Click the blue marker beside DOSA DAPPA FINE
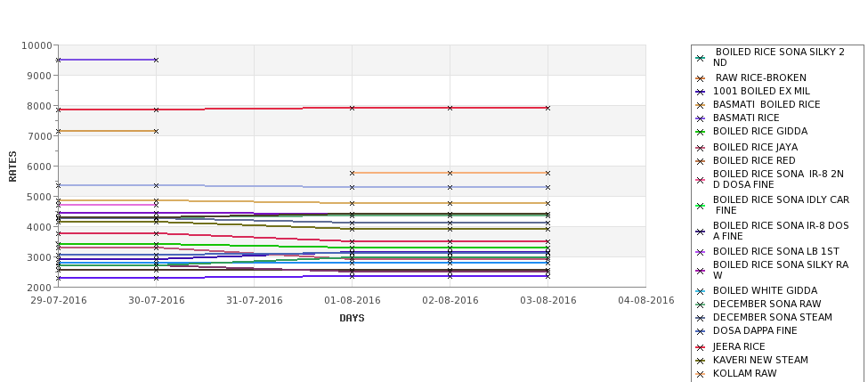The image size is (868, 382). tap(701, 331)
